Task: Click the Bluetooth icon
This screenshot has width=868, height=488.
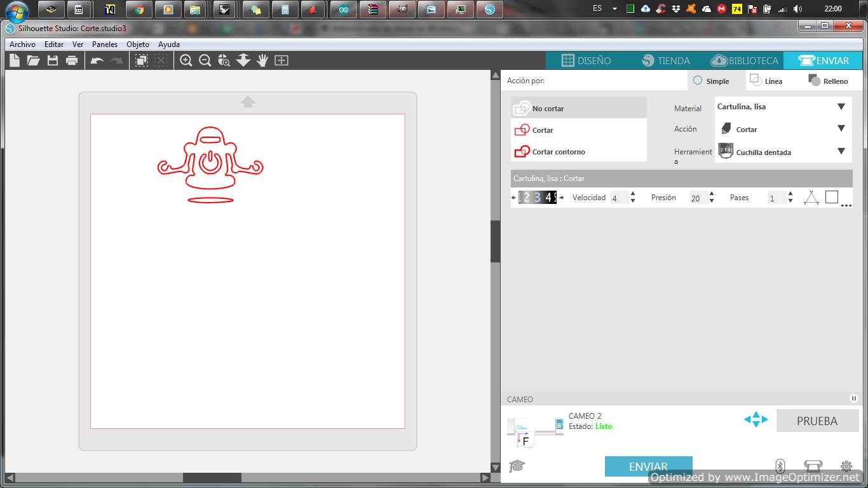Action: point(780,466)
